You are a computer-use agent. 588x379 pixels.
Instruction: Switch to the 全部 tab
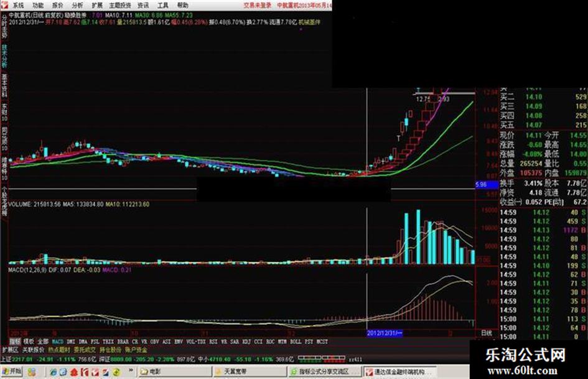pos(43,342)
